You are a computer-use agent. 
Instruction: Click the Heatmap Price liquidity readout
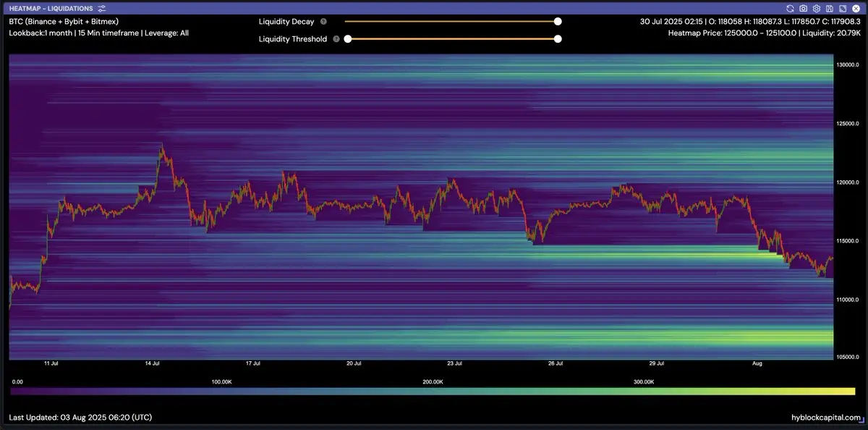pyautogui.click(x=765, y=33)
